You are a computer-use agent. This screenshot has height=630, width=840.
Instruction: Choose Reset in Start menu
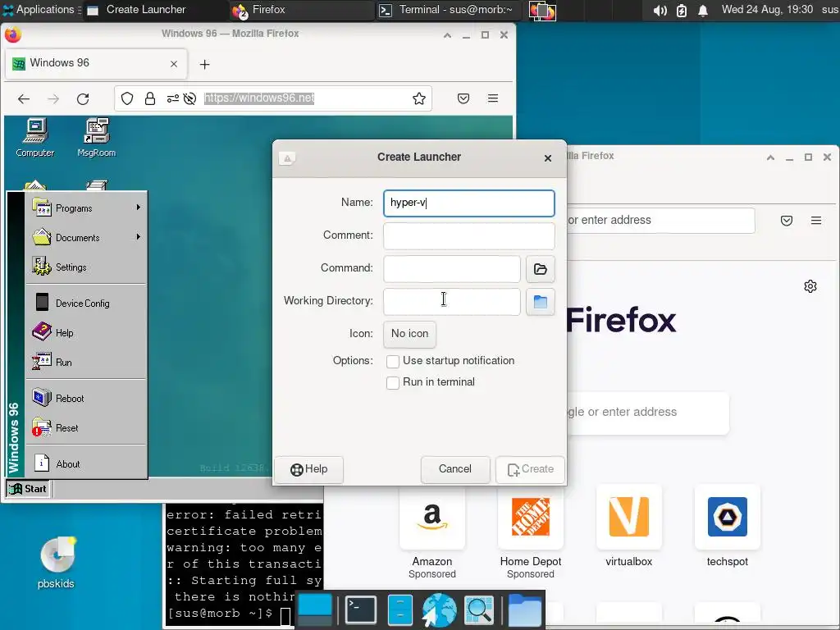pyautogui.click(x=85, y=427)
